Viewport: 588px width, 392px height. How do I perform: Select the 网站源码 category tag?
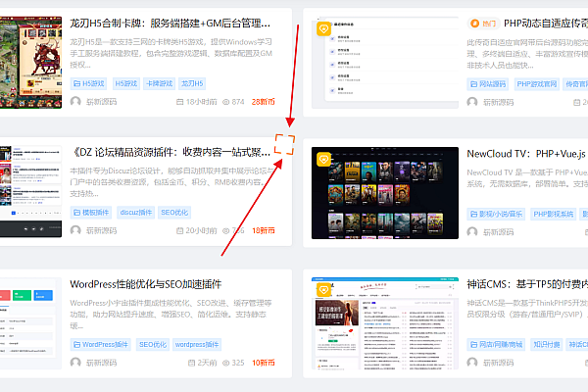(488, 84)
